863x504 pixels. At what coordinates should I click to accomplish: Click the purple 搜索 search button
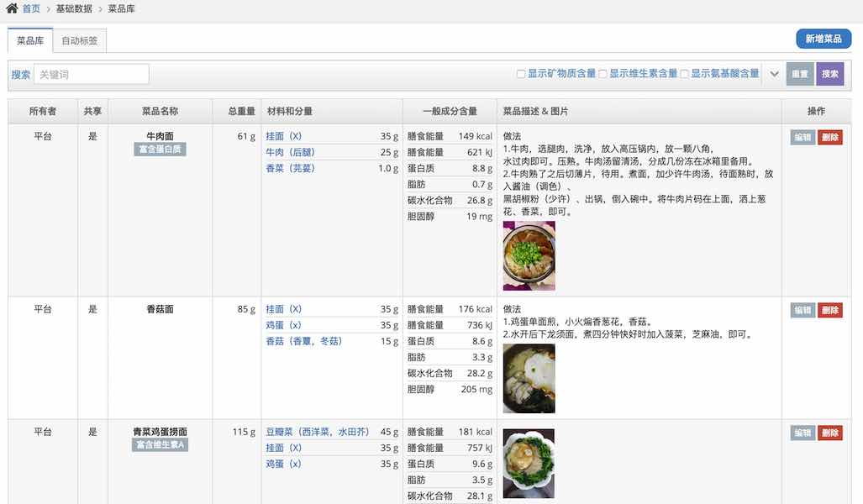(x=830, y=74)
